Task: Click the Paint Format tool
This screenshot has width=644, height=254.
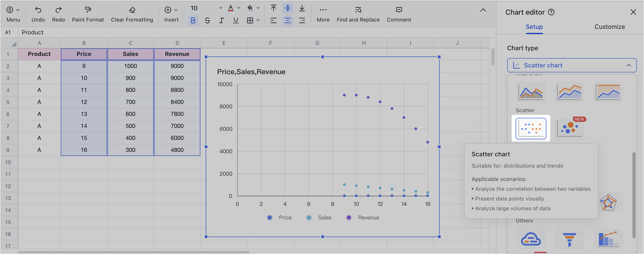Action: pos(88,14)
